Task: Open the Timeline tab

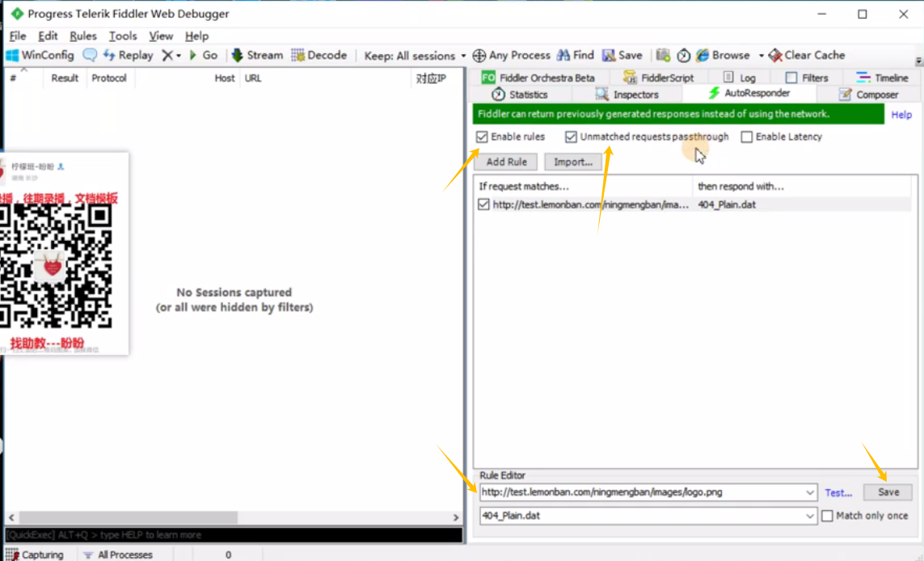Action: (882, 78)
